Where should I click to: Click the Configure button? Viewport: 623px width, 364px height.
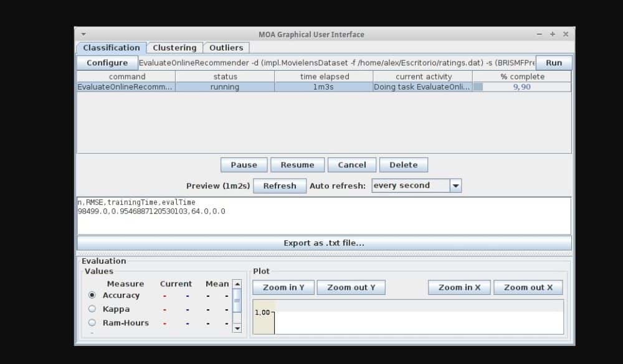click(x=107, y=63)
